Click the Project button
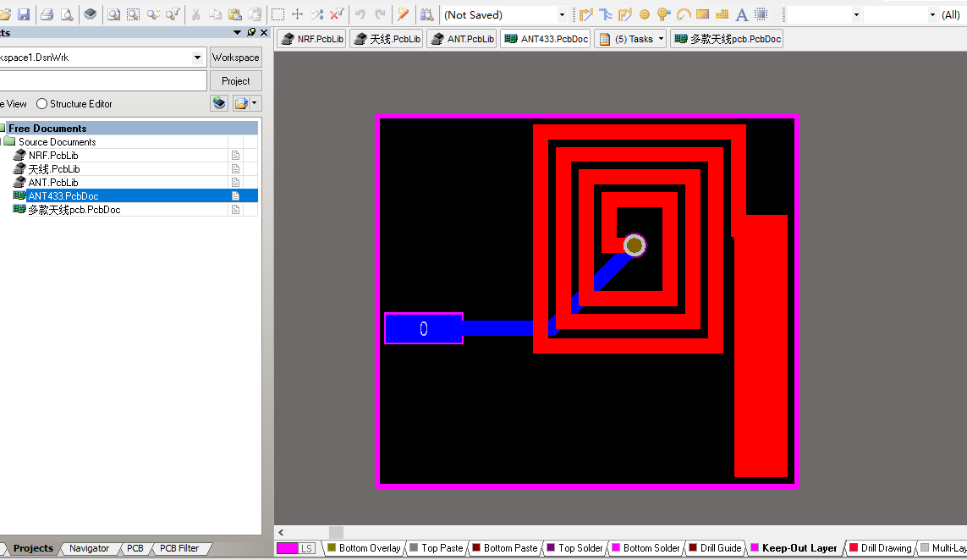This screenshot has width=967, height=560. pyautogui.click(x=235, y=81)
